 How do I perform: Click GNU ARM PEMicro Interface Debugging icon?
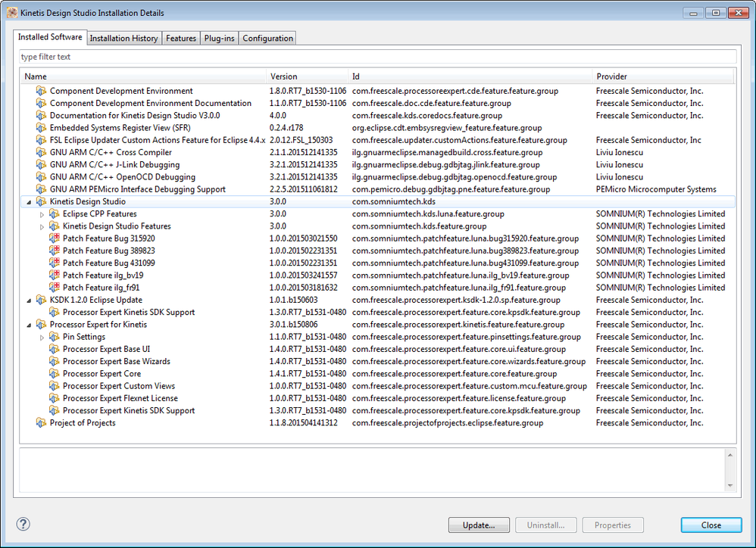click(42, 189)
